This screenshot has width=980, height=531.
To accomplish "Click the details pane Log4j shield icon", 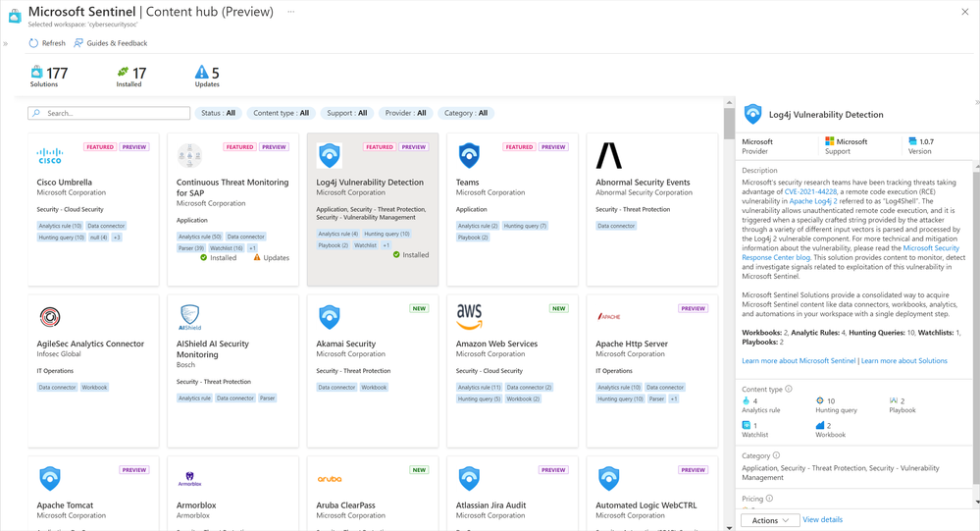I will tap(752, 114).
